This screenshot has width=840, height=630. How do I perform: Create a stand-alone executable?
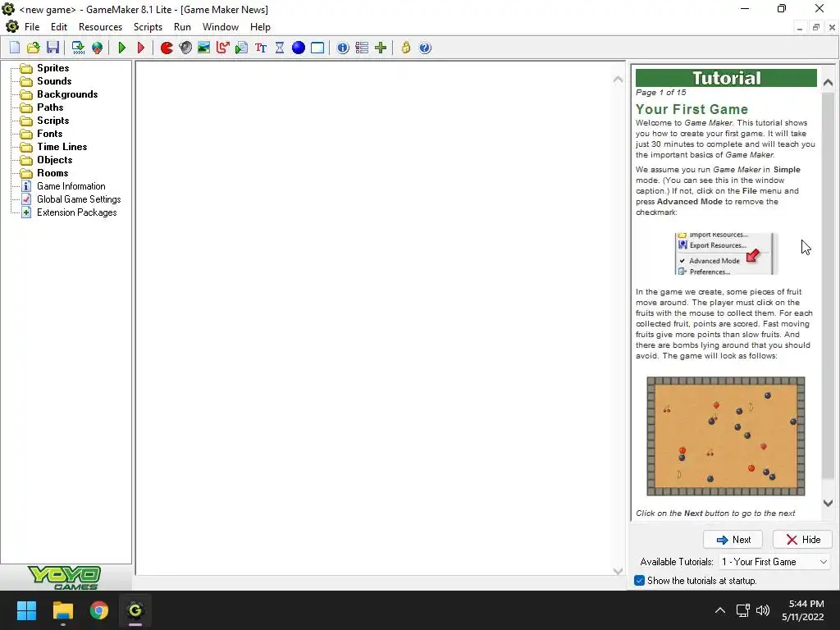point(78,48)
